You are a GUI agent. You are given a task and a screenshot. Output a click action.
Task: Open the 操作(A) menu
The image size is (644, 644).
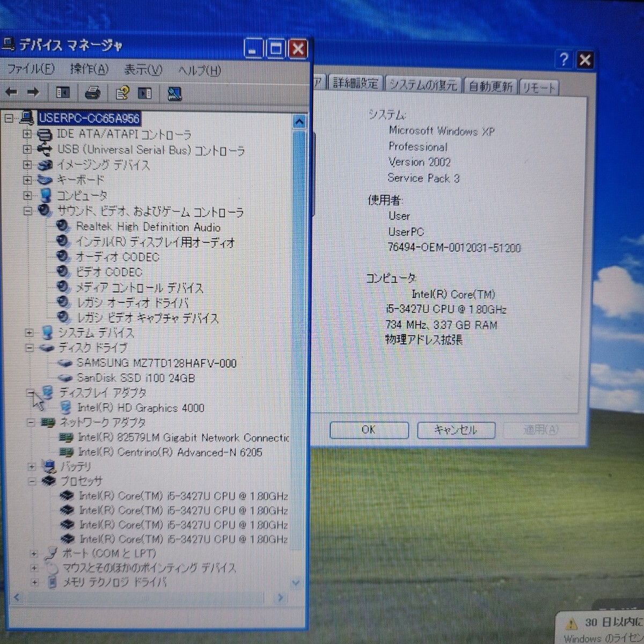point(89,69)
